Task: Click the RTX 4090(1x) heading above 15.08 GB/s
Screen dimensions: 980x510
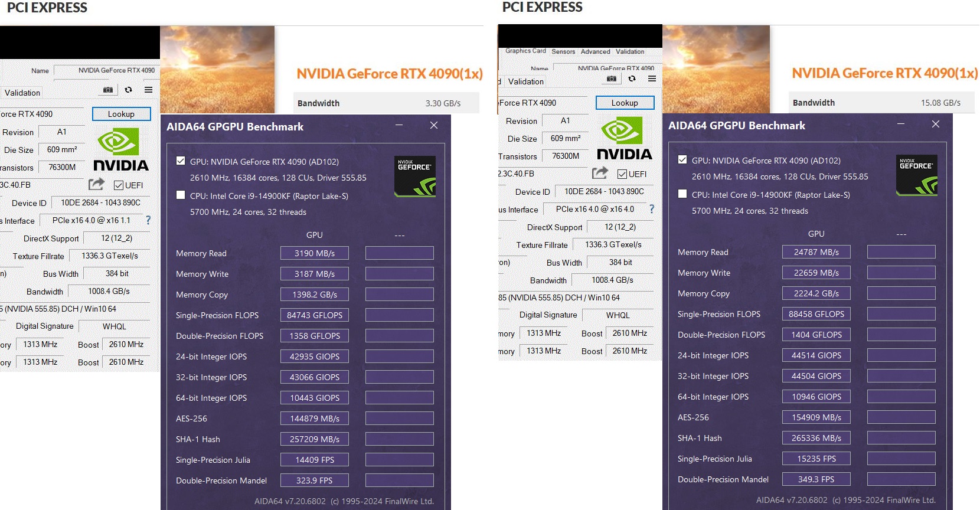Action: [885, 73]
